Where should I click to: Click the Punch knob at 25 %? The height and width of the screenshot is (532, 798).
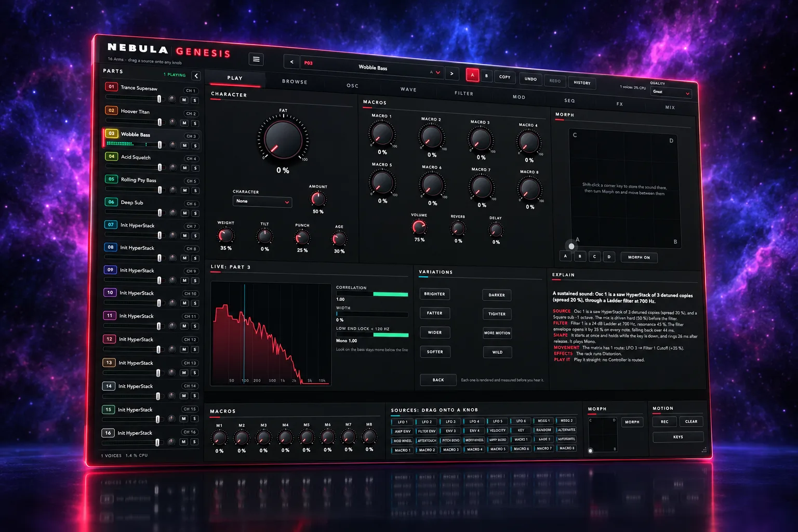coord(302,238)
